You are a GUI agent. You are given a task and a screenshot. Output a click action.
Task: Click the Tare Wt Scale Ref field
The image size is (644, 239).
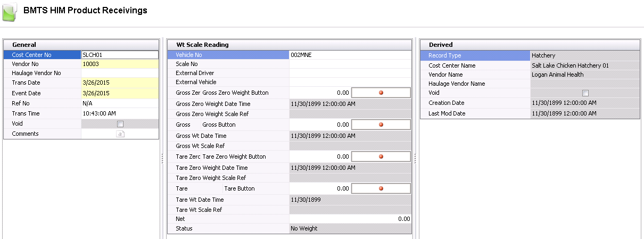[350, 210]
